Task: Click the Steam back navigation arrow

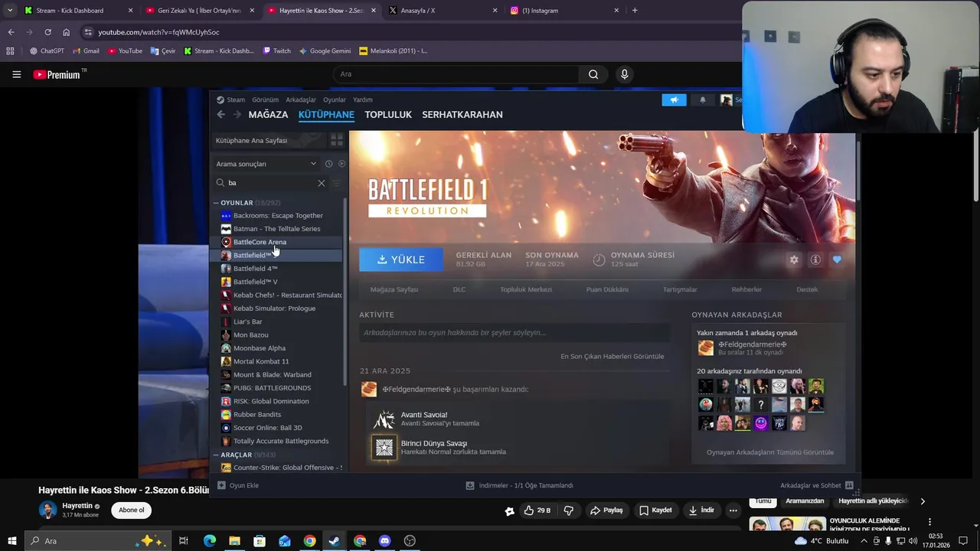Action: pos(220,115)
